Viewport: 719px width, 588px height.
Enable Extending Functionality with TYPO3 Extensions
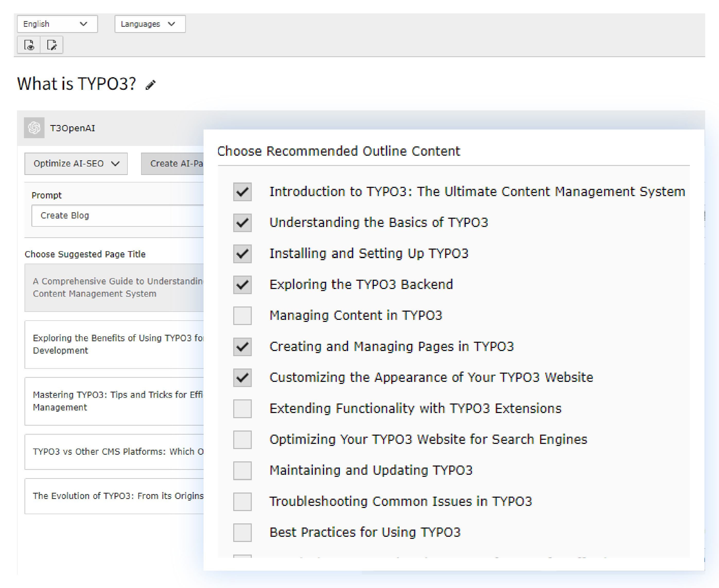[242, 409]
